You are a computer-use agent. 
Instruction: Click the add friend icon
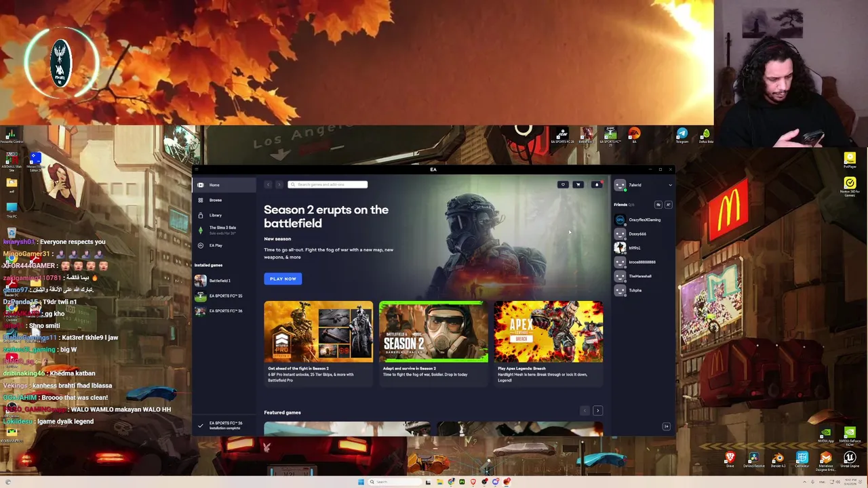coord(668,204)
